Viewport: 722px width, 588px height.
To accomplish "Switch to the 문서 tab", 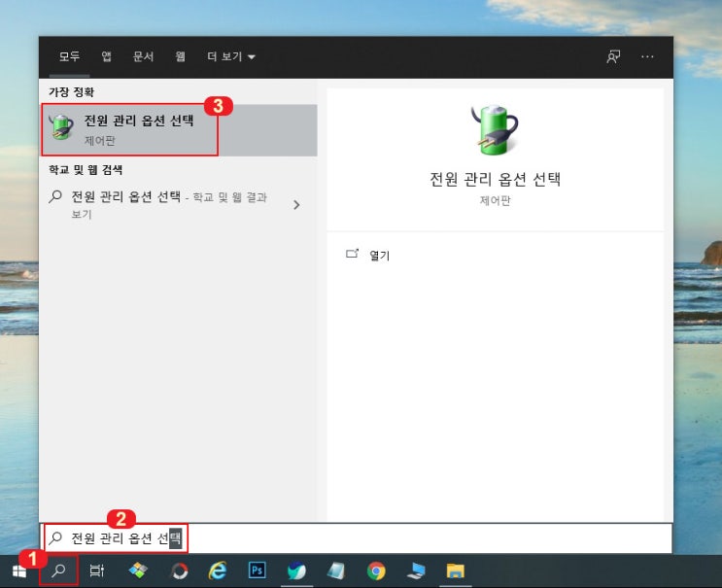I will pyautogui.click(x=143, y=56).
